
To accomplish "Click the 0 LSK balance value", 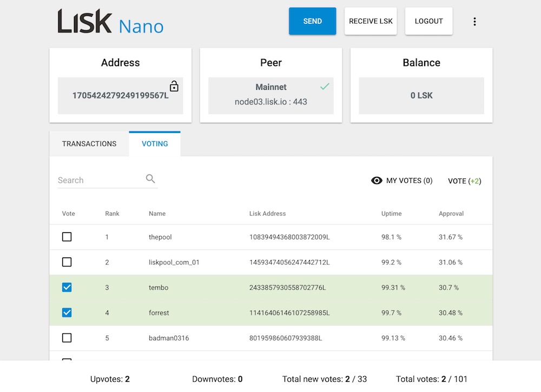I will tap(421, 96).
